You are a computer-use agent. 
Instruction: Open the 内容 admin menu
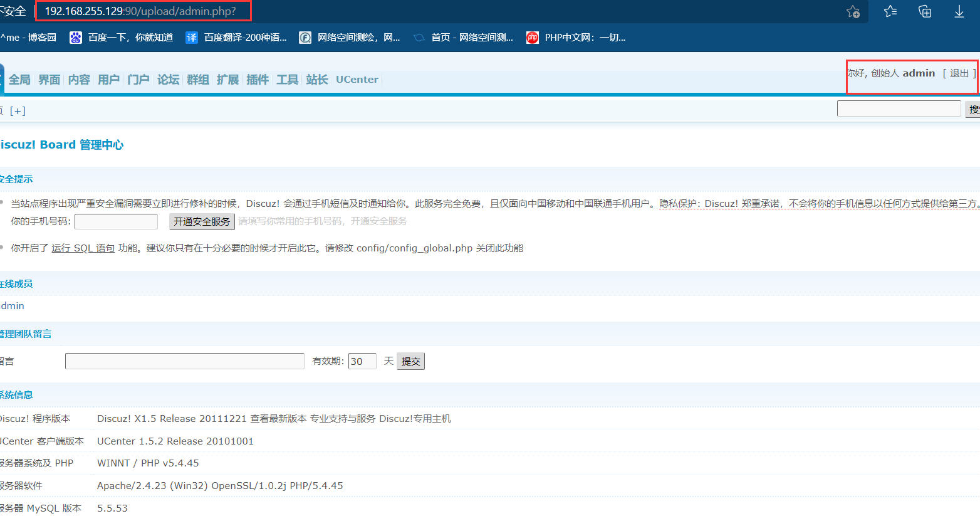(79, 80)
